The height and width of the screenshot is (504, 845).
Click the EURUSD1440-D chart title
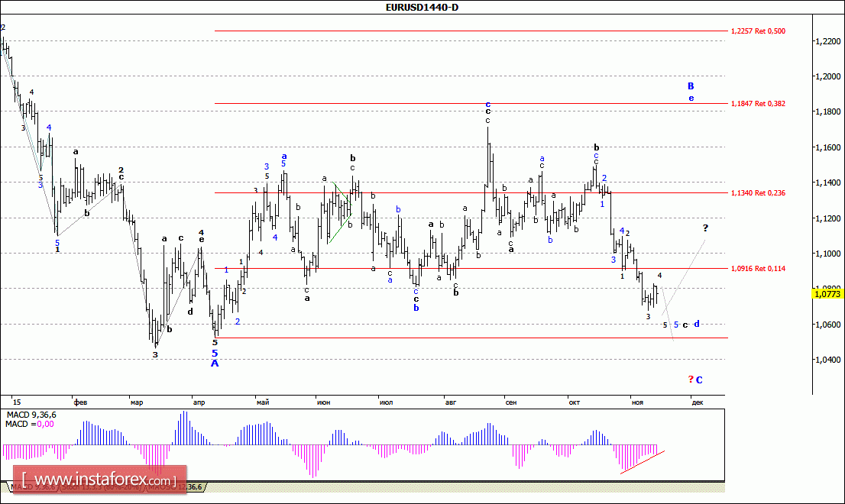[x=422, y=7]
